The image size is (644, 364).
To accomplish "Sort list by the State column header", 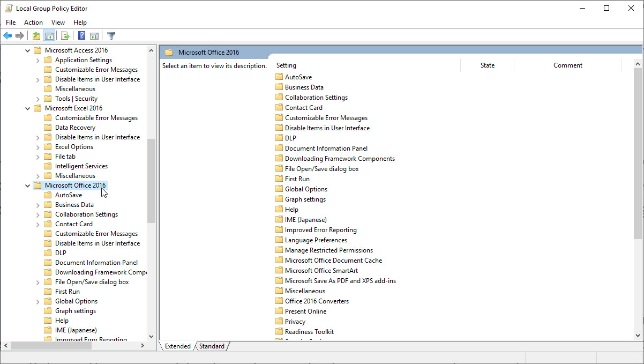I will [487, 65].
